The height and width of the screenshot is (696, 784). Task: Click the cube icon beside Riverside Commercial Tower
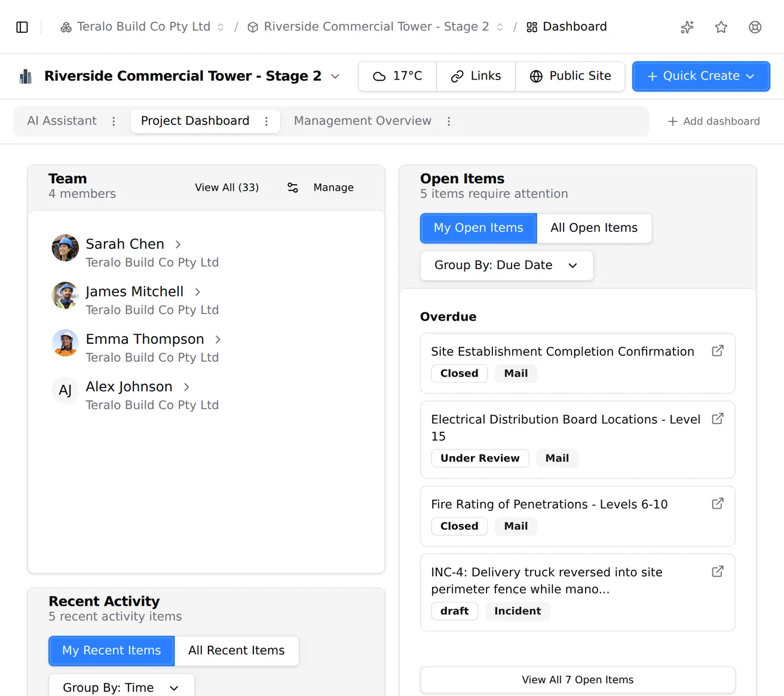coord(253,27)
